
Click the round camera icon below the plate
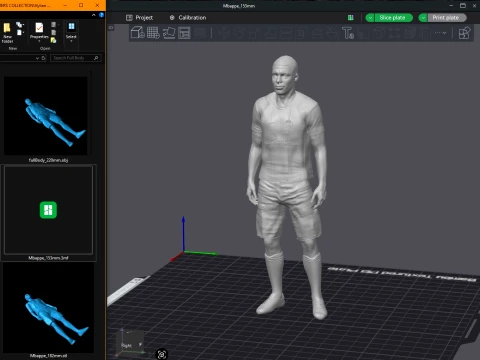click(x=162, y=354)
